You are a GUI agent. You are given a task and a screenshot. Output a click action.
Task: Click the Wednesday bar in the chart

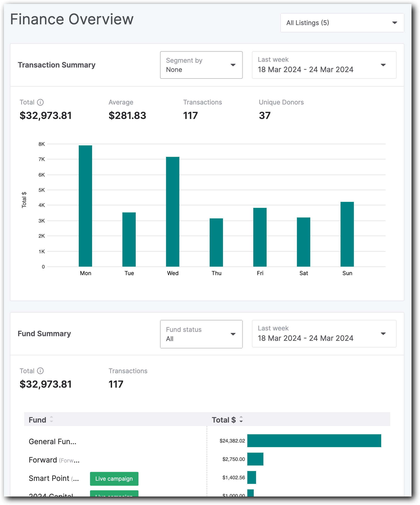(173, 212)
